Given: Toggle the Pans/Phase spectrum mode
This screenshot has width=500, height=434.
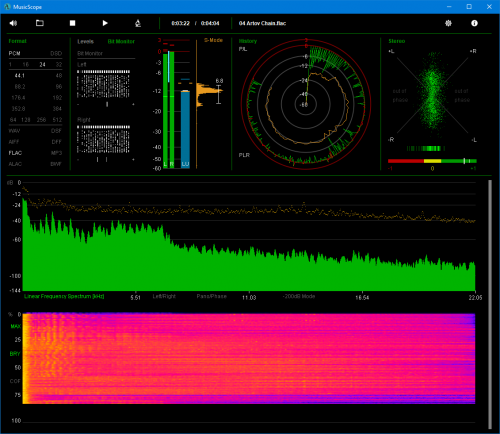Looking at the screenshot, I should tap(212, 296).
